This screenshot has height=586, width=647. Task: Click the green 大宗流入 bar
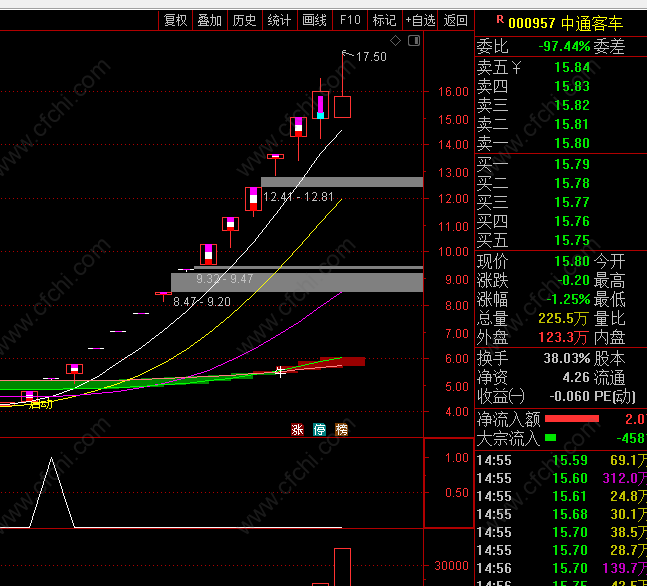tap(550, 437)
